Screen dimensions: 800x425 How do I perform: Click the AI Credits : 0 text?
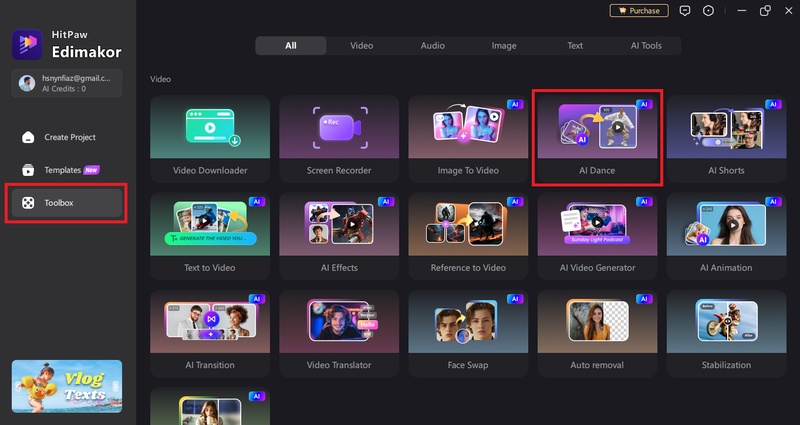[64, 89]
